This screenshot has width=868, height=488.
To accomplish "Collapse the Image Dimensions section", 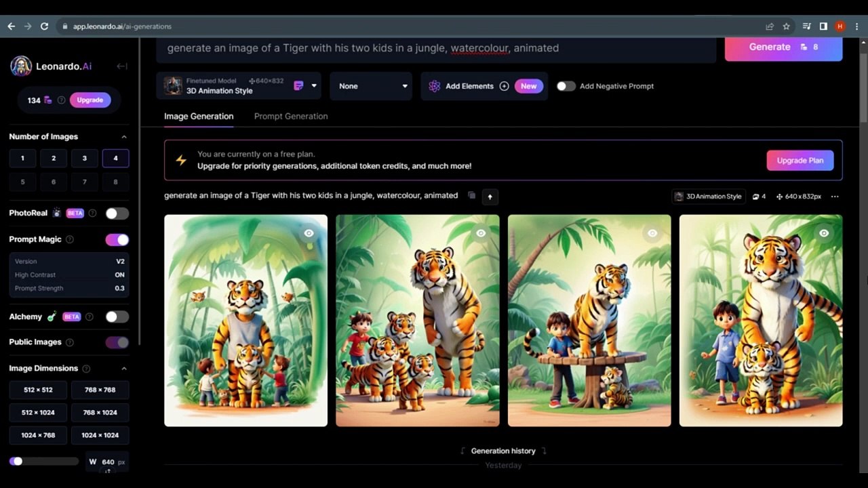I will (124, 369).
